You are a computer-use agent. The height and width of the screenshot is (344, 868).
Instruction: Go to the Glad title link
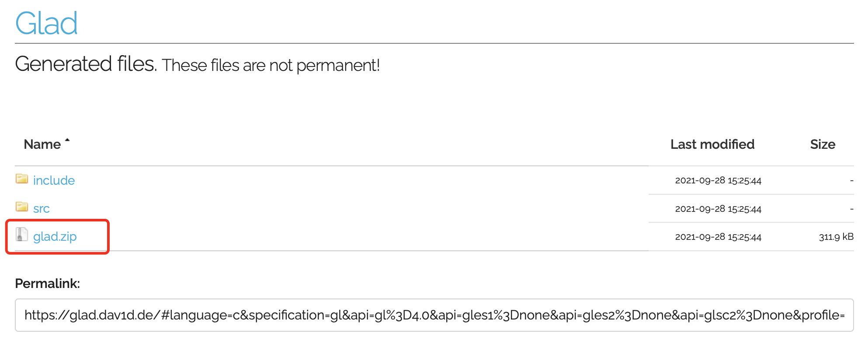click(46, 23)
